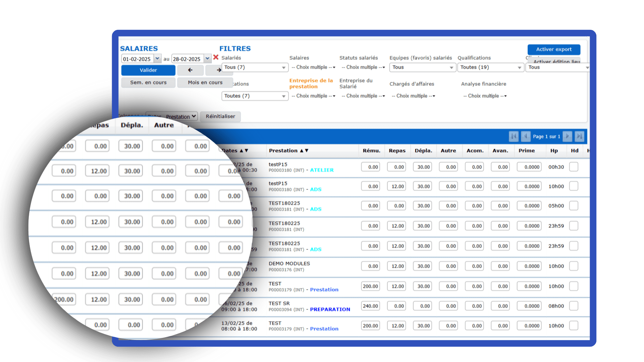Click the next page arrow in pager
The width and height of the screenshot is (644, 362).
click(567, 136)
